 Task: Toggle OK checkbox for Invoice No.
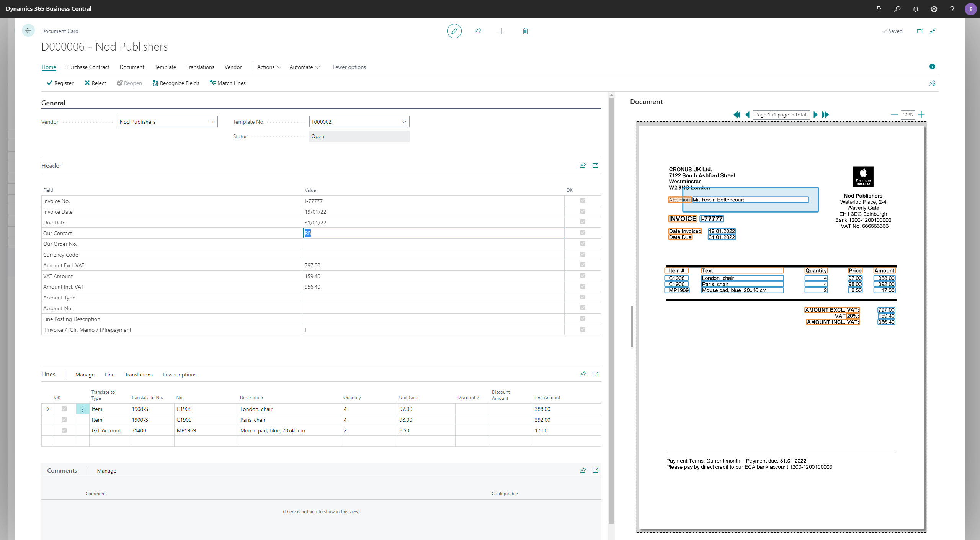click(583, 201)
